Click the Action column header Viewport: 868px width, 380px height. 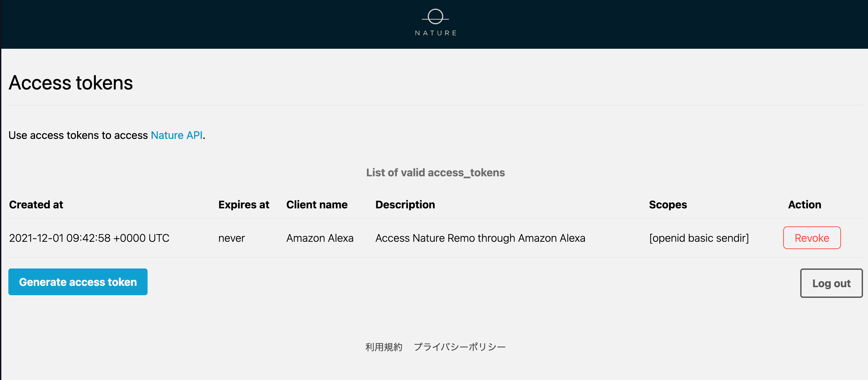[x=804, y=205]
